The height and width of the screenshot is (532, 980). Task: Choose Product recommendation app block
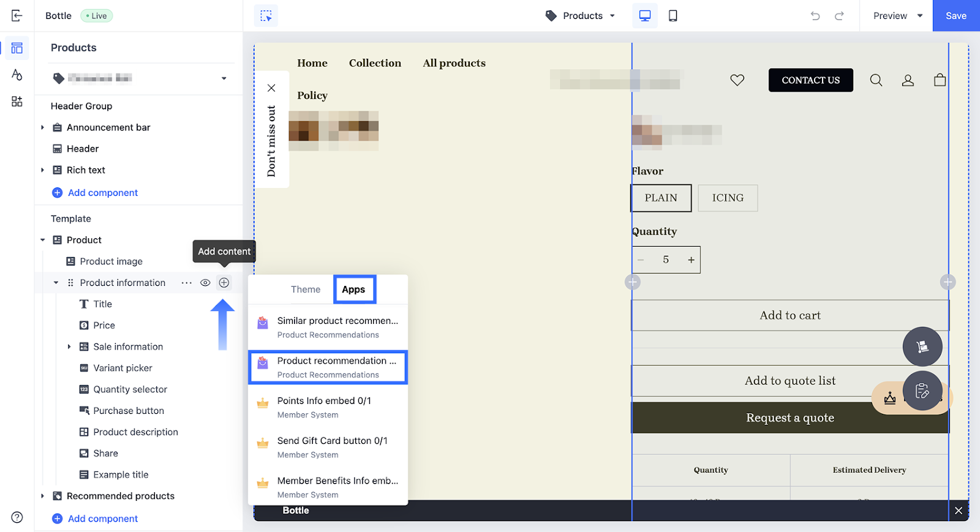pos(328,367)
